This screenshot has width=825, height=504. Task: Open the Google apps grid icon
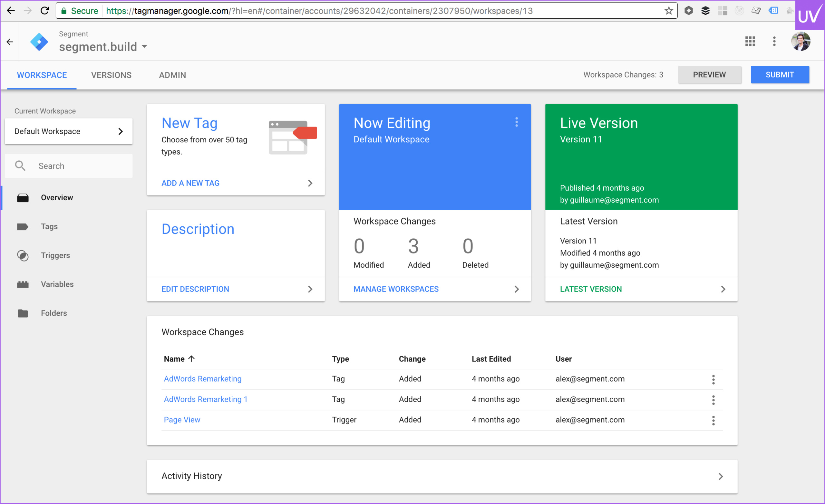750,41
